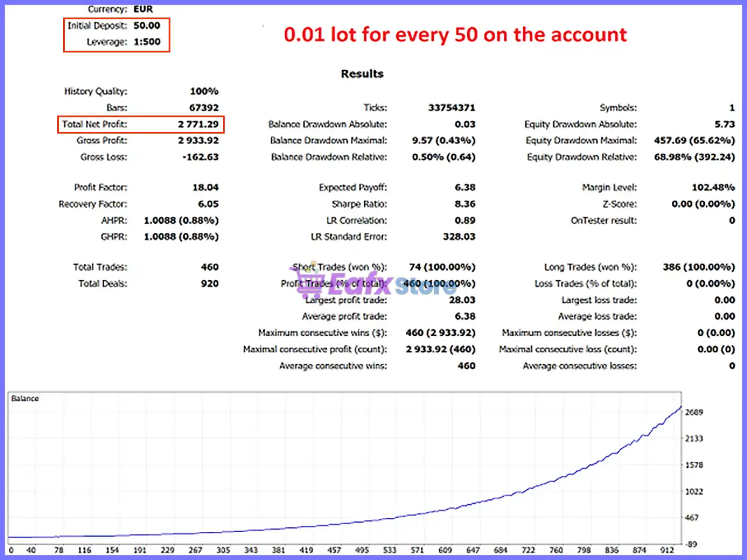Click the Leverage value 1:500

point(146,42)
